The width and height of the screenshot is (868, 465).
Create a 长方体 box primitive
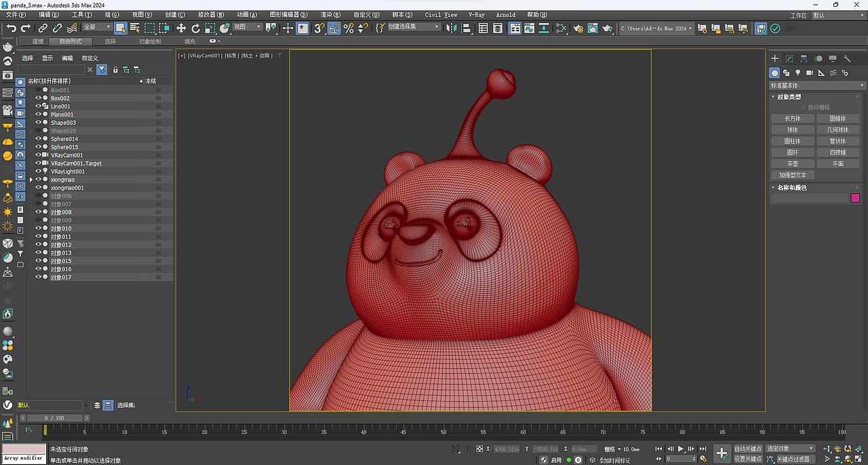pyautogui.click(x=793, y=119)
